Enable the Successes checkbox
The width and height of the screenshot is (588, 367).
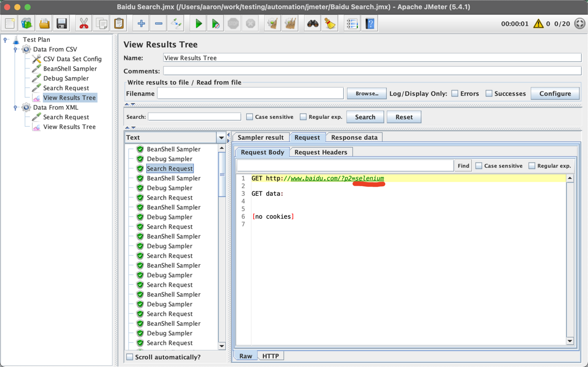tap(488, 94)
